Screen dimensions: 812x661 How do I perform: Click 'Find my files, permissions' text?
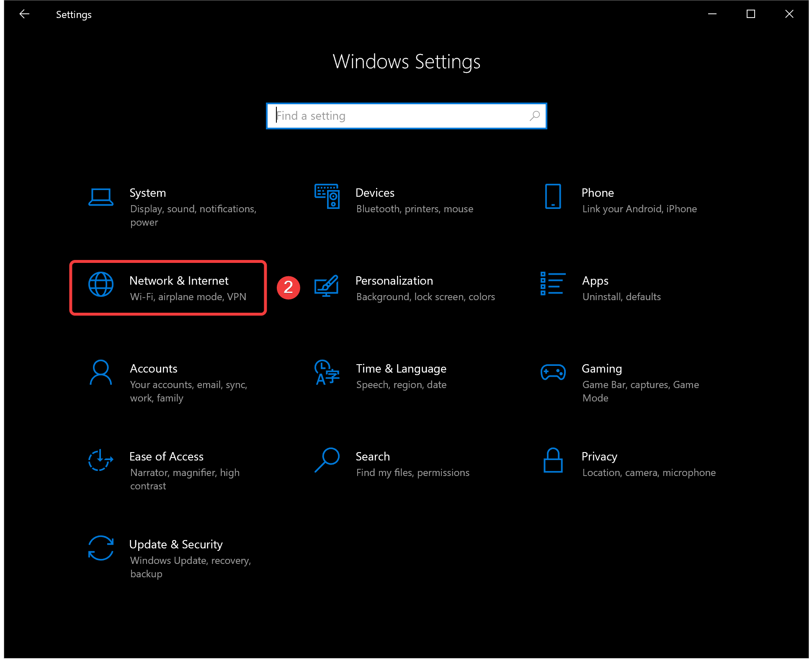pos(412,473)
